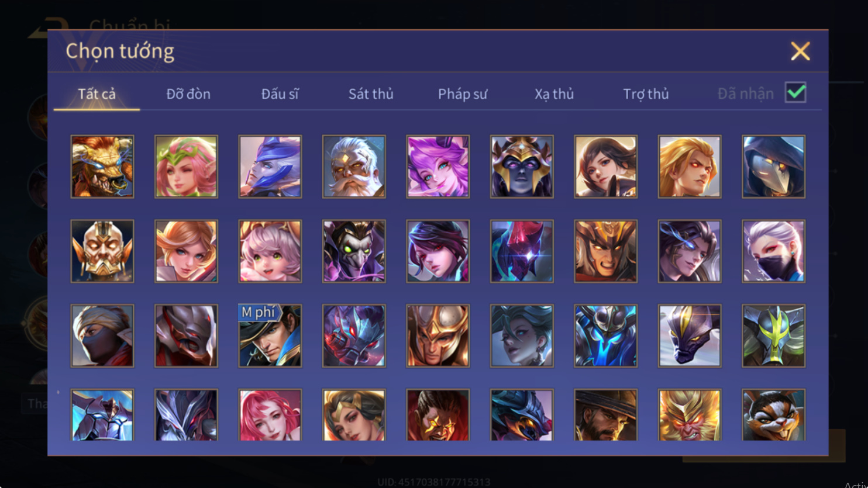The height and width of the screenshot is (488, 868).
Task: Pick the hero tagged M phí
Action: (270, 335)
